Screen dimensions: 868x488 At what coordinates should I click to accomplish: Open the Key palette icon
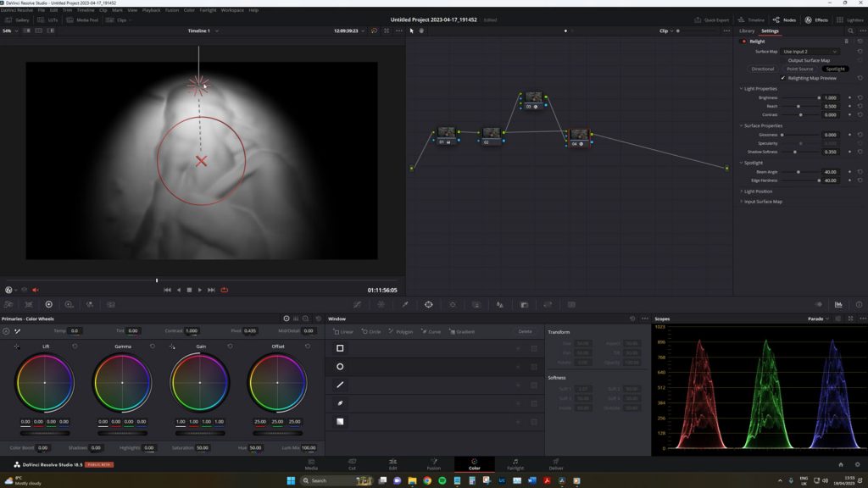coord(524,304)
